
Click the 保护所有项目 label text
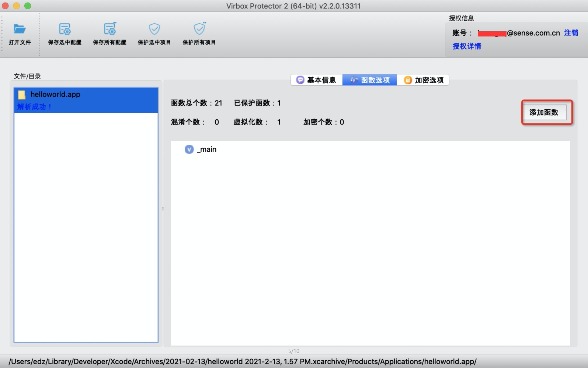pos(199,42)
